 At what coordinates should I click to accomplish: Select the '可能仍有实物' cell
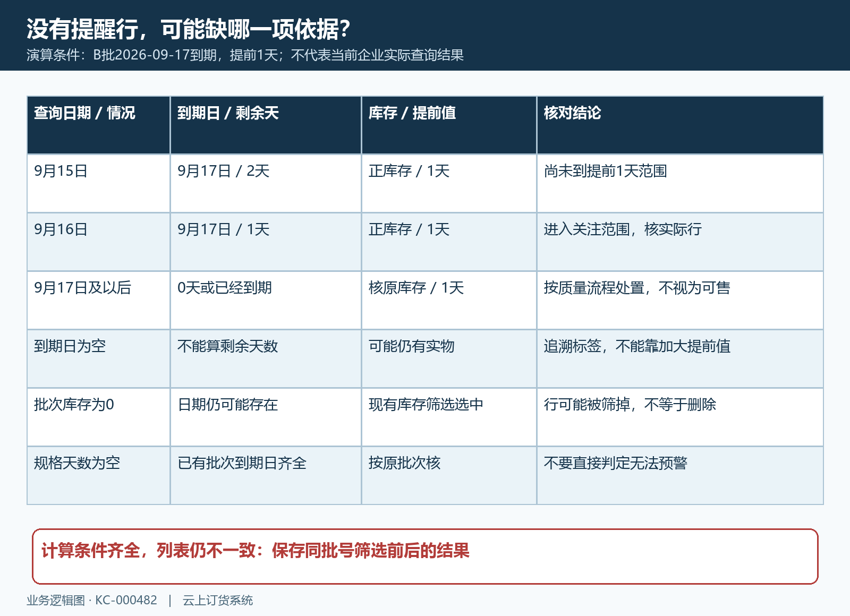(449, 359)
